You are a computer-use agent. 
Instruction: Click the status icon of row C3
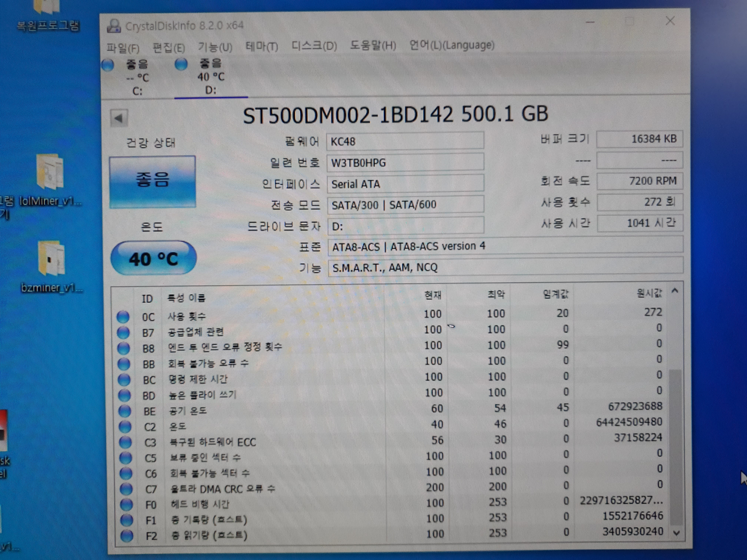pos(126,442)
